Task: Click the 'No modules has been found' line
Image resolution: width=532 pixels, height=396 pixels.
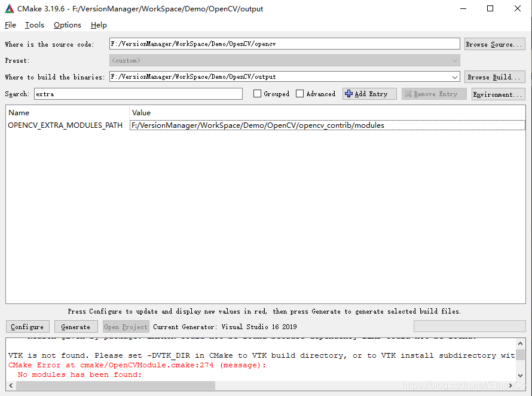Action: pyautogui.click(x=80, y=374)
